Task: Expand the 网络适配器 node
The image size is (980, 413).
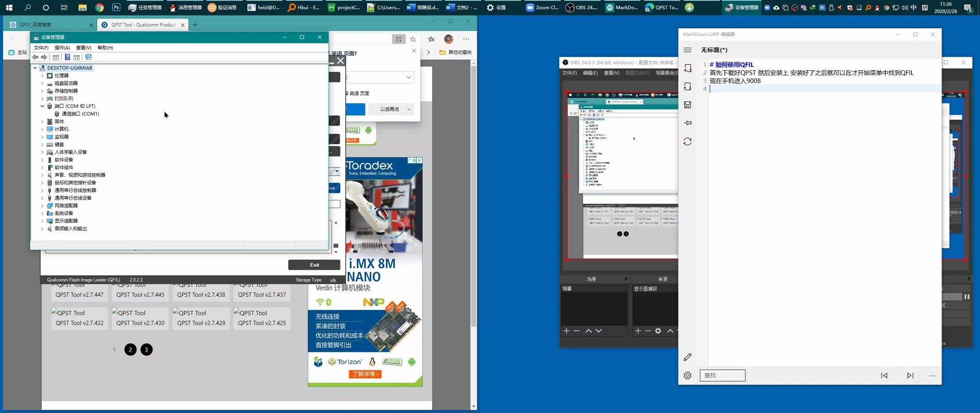Action: [x=42, y=206]
